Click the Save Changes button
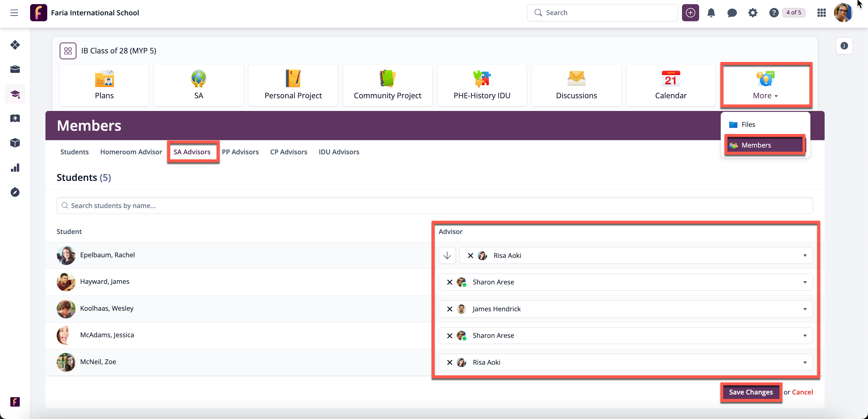 (x=751, y=392)
